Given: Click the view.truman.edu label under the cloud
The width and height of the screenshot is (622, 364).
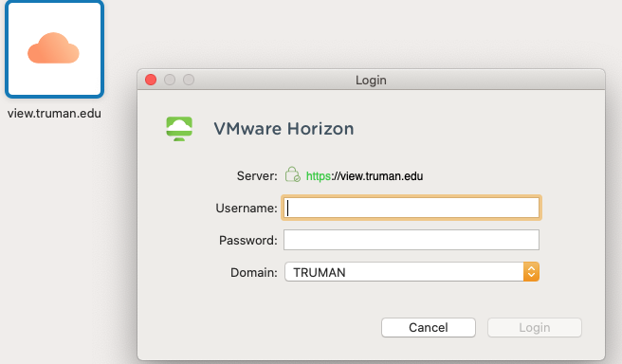Looking at the screenshot, I should (x=54, y=114).
